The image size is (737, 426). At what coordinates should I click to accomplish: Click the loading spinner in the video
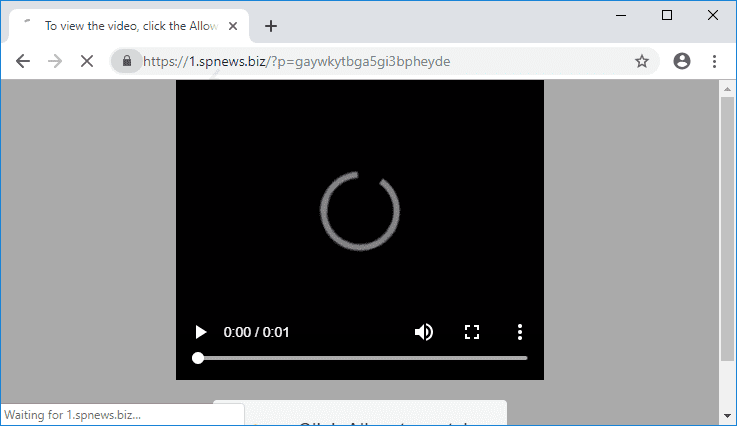pyautogui.click(x=360, y=211)
